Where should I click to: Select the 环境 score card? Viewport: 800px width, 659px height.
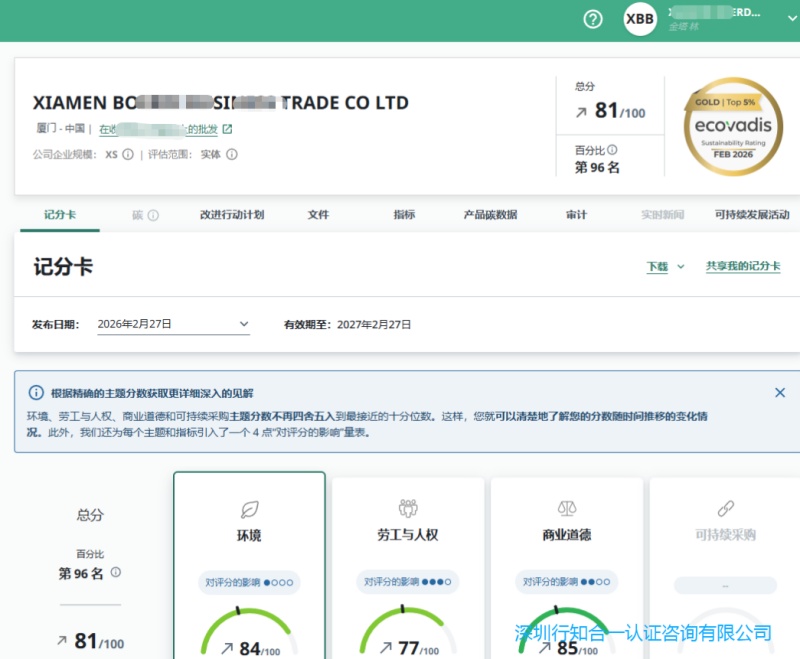click(249, 565)
